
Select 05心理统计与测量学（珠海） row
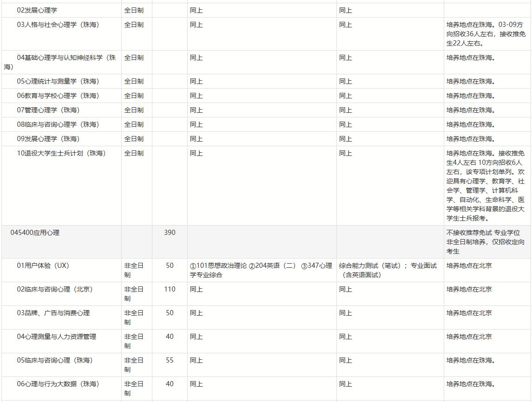pos(58,81)
